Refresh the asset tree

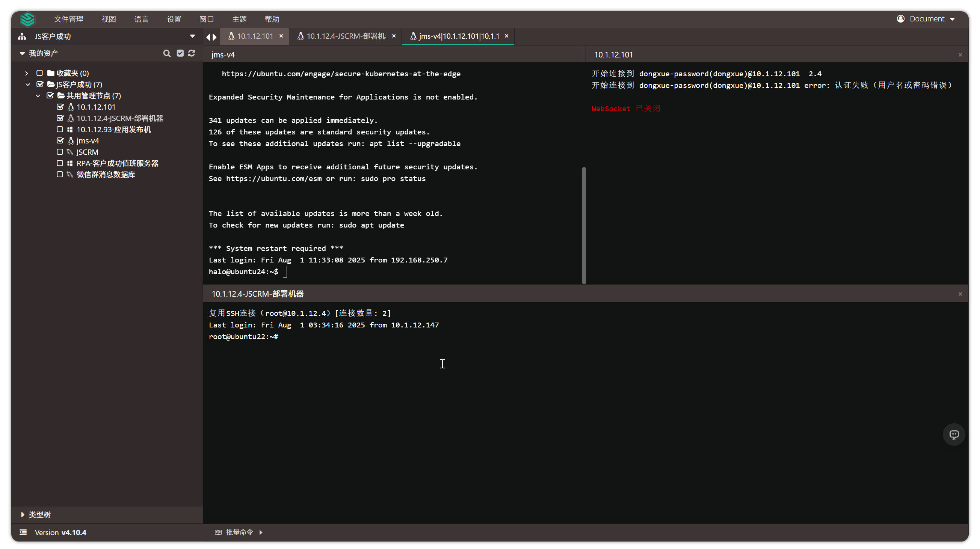coord(191,53)
